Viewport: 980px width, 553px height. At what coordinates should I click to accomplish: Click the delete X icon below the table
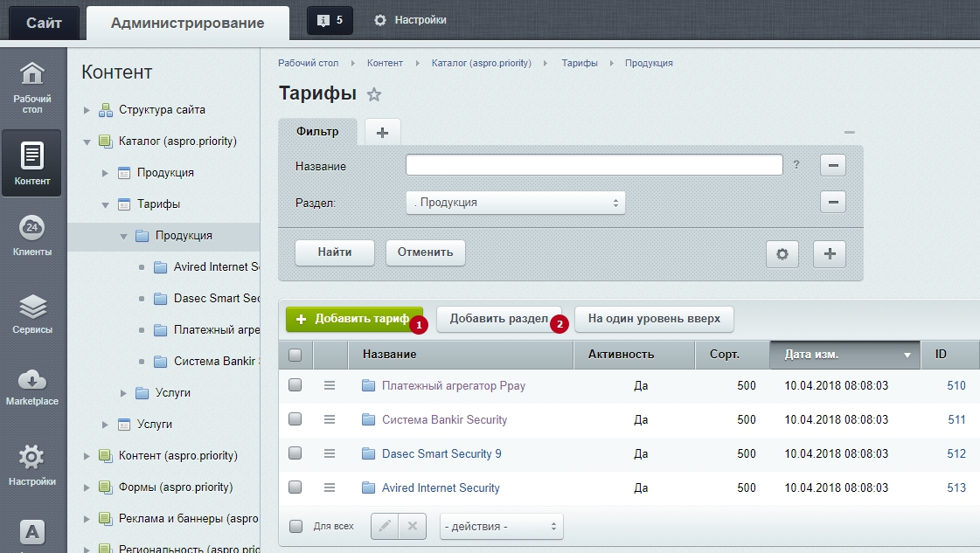(x=413, y=526)
